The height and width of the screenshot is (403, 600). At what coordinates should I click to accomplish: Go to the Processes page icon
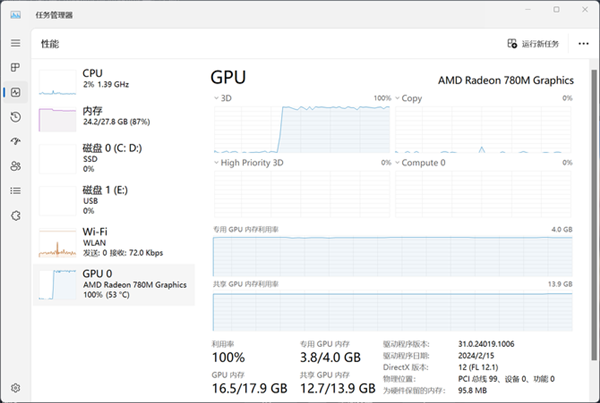click(x=15, y=68)
